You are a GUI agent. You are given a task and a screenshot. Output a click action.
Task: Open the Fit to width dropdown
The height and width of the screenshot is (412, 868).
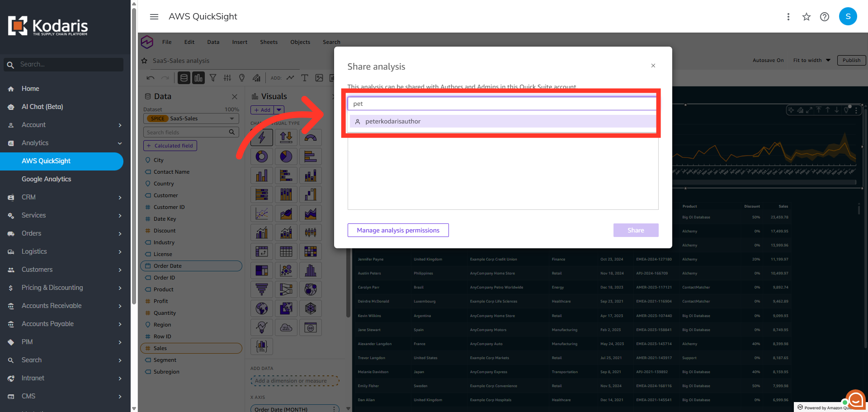point(812,60)
